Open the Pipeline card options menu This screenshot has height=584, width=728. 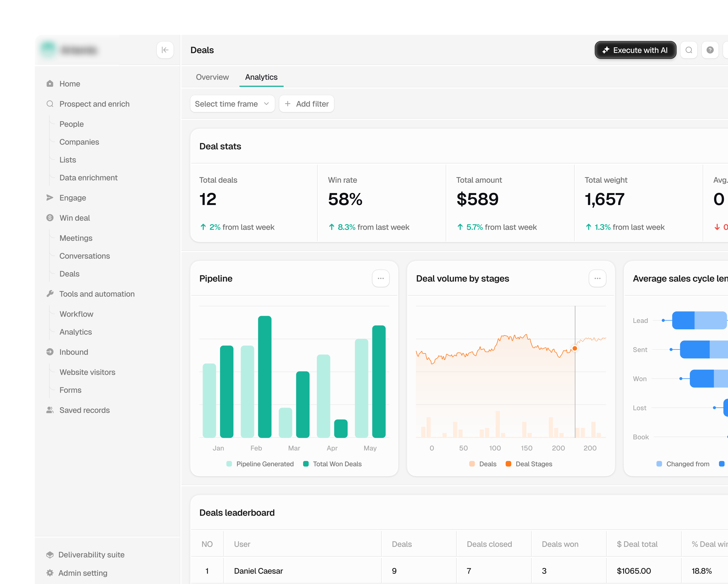[380, 278]
